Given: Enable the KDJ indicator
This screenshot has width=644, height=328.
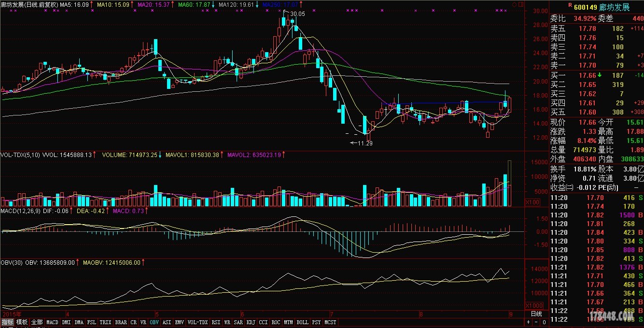Looking at the screenshot, I should (x=251, y=322).
